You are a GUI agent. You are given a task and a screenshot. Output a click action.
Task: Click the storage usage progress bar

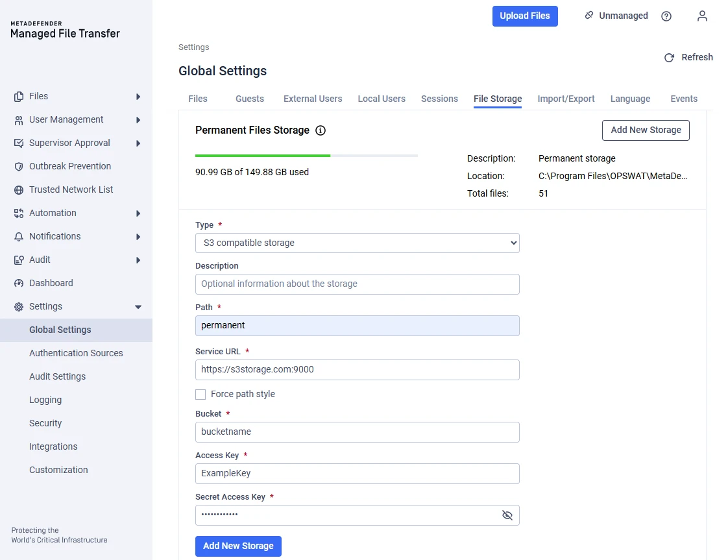point(306,156)
